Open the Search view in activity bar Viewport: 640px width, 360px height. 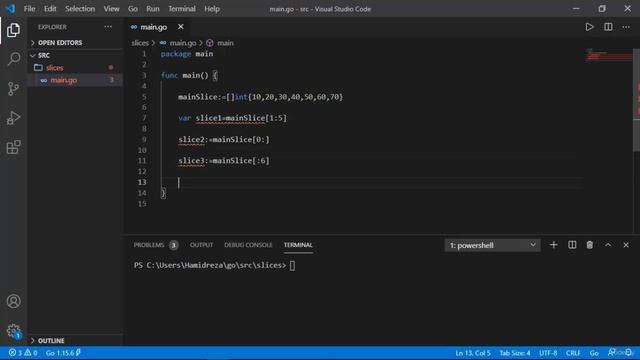(13, 60)
